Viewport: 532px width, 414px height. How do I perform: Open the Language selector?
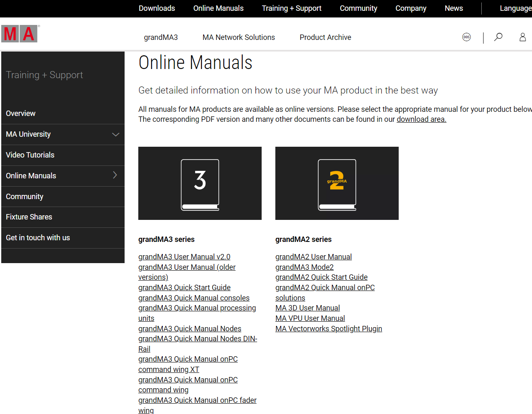pos(515,8)
